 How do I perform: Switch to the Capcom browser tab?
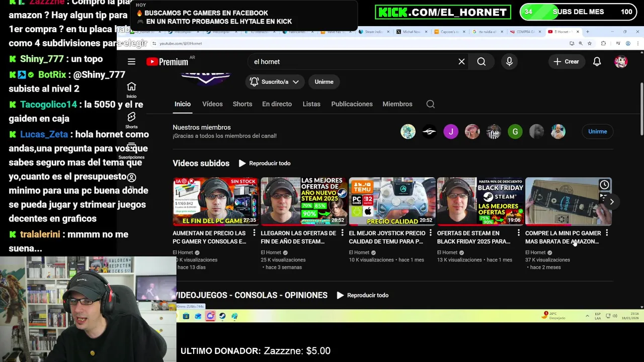coord(450,32)
